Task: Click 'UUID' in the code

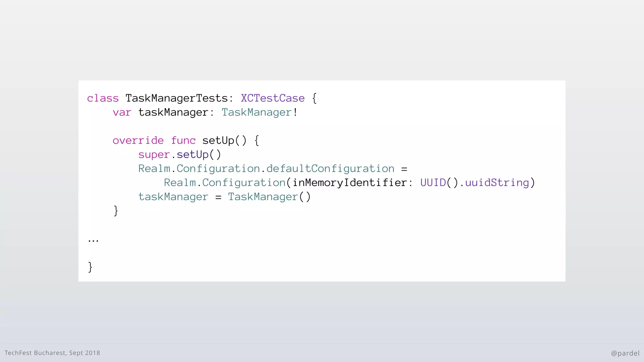Action: pyautogui.click(x=433, y=183)
